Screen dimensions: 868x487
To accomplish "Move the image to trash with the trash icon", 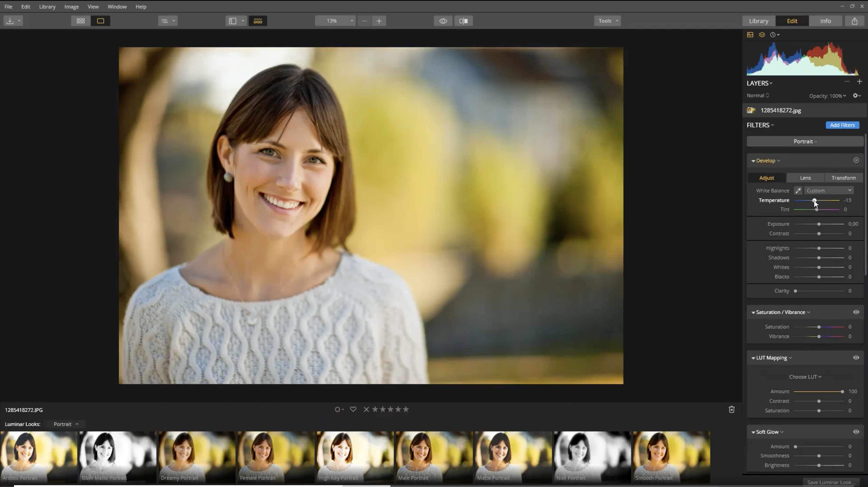I will click(x=732, y=410).
